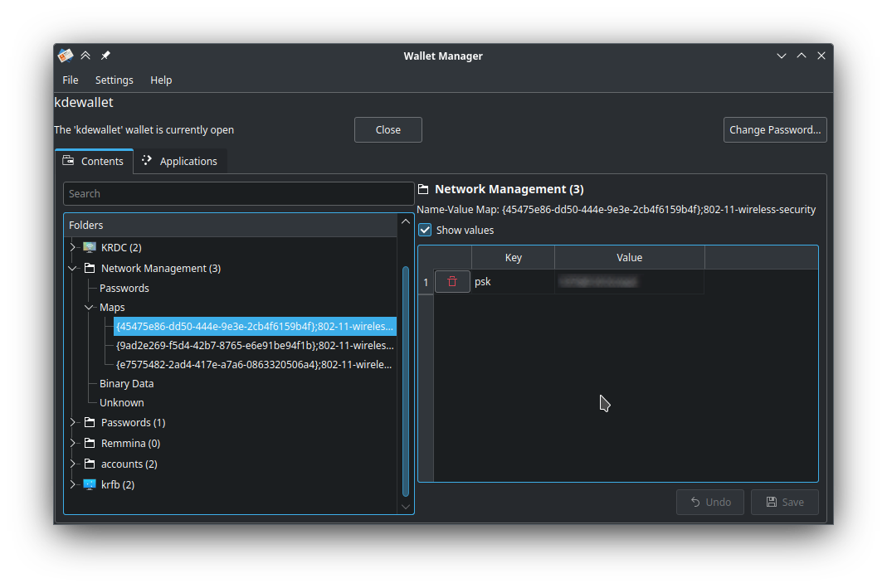The image size is (887, 588).
Task: Open the Help menu
Action: coord(161,80)
